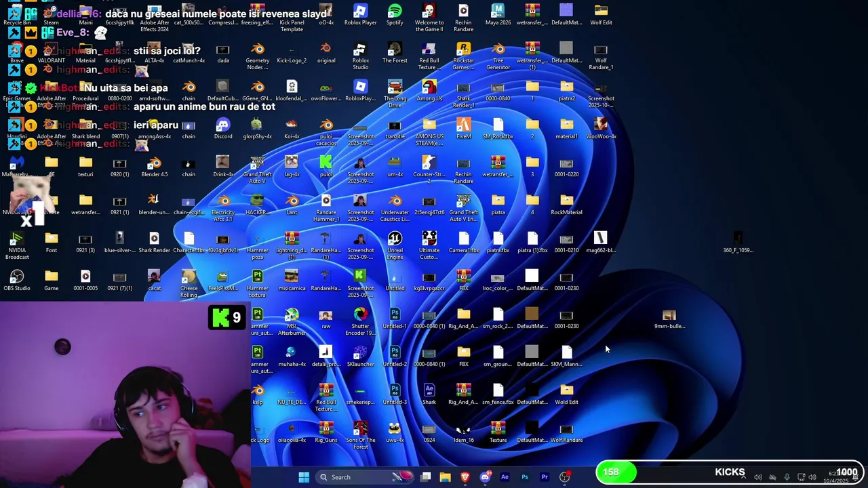Launch Spotify from the desktop
868x488 pixels.
pos(395,15)
